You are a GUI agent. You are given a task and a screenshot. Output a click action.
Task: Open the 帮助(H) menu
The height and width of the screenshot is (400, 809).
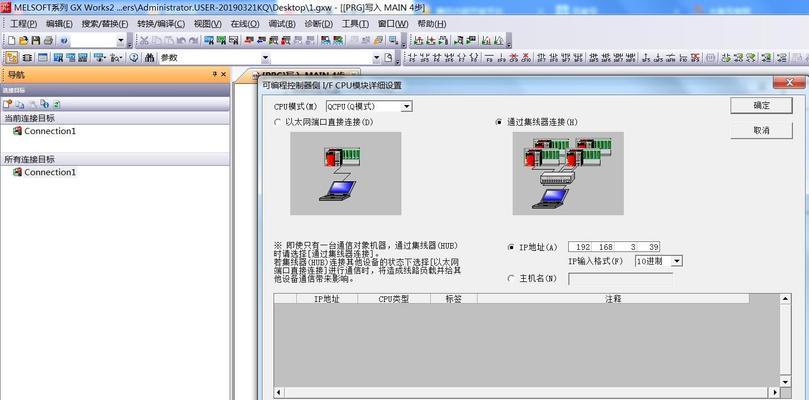(431, 24)
